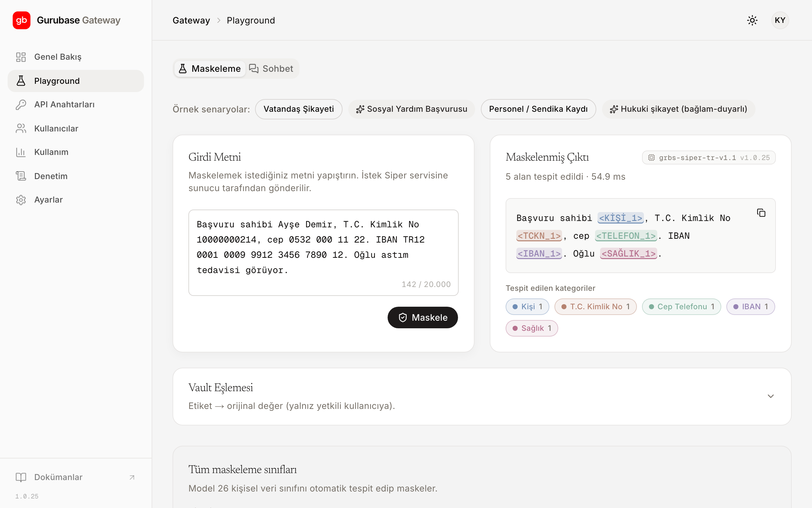Click the Kullanım bar chart icon
Screen dimensions: 812x508
pyautogui.click(x=21, y=152)
